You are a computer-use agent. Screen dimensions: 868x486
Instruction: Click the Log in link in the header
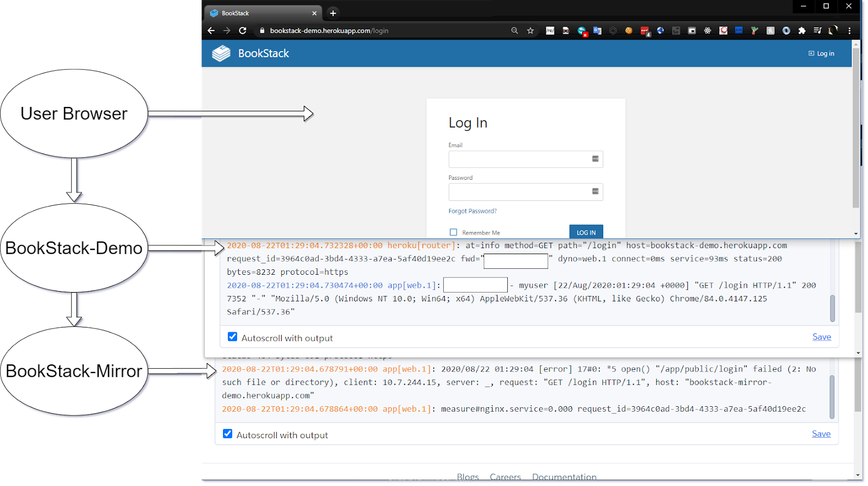[821, 53]
